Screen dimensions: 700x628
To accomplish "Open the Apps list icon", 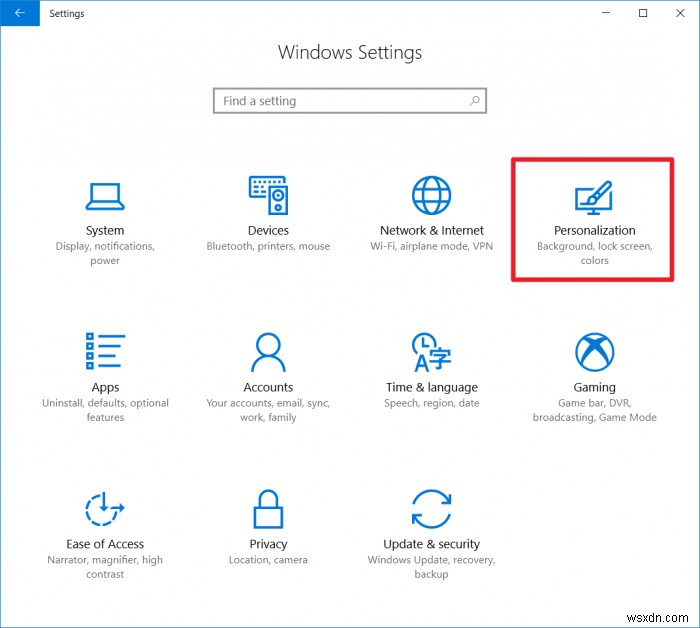I will pos(105,351).
